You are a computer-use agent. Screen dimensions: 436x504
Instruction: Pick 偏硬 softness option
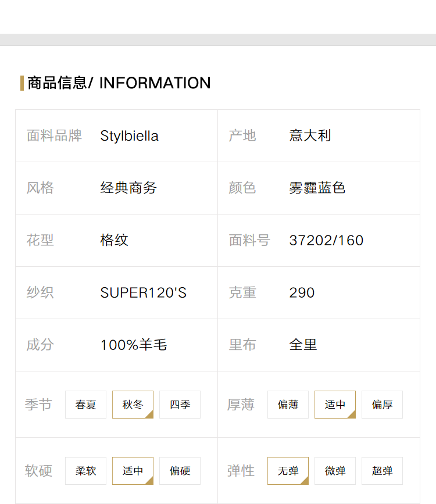pyautogui.click(x=180, y=470)
